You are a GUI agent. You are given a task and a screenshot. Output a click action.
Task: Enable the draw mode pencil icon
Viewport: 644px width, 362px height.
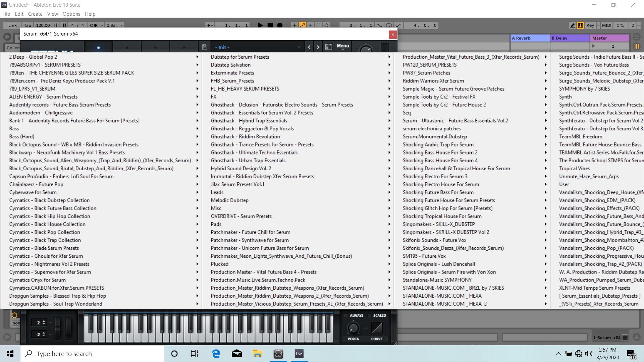click(x=573, y=25)
